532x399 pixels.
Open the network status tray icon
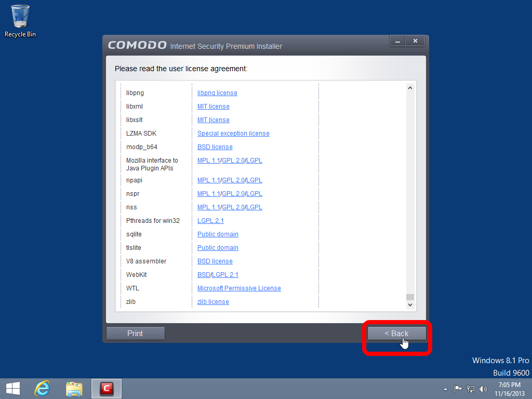471,389
